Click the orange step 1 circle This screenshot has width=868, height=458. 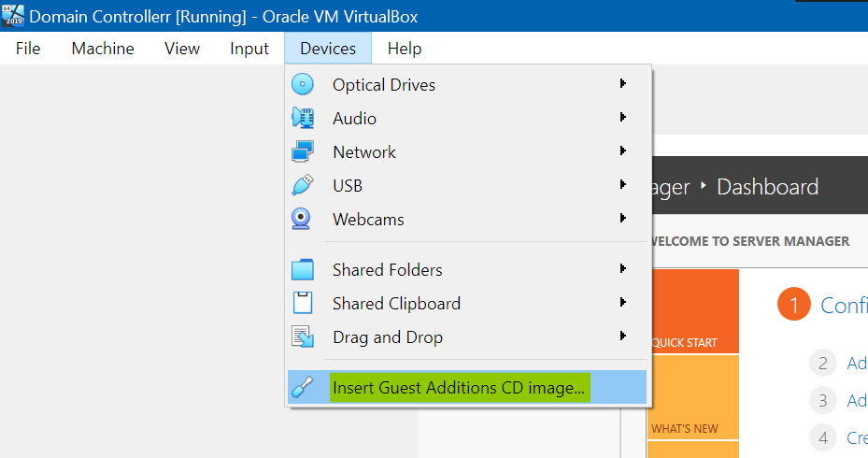[x=794, y=304]
